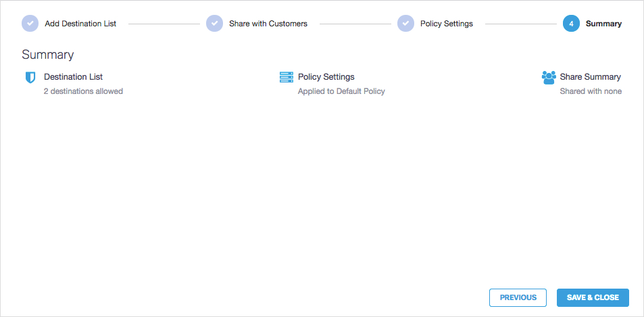This screenshot has height=317, width=644.
Task: Jump to the Share with Customers step label
Action: pos(268,24)
